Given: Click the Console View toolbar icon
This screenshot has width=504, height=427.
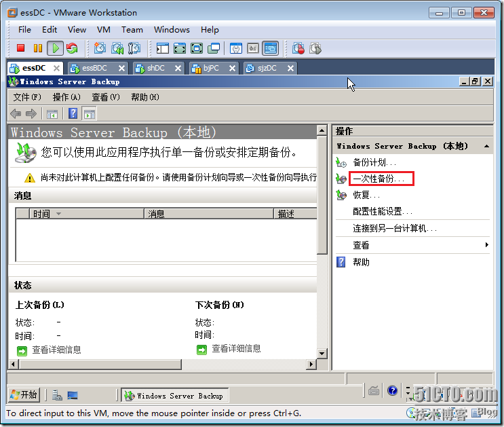Looking at the screenshot, I should [x=271, y=48].
